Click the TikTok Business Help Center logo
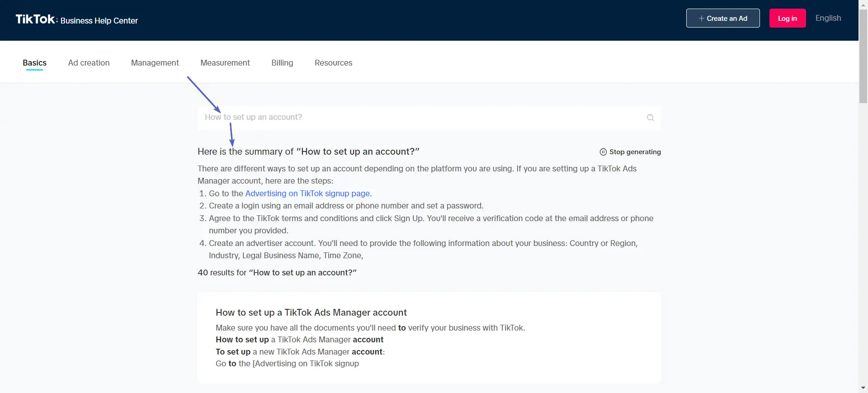This screenshot has height=393, width=868. [76, 19]
